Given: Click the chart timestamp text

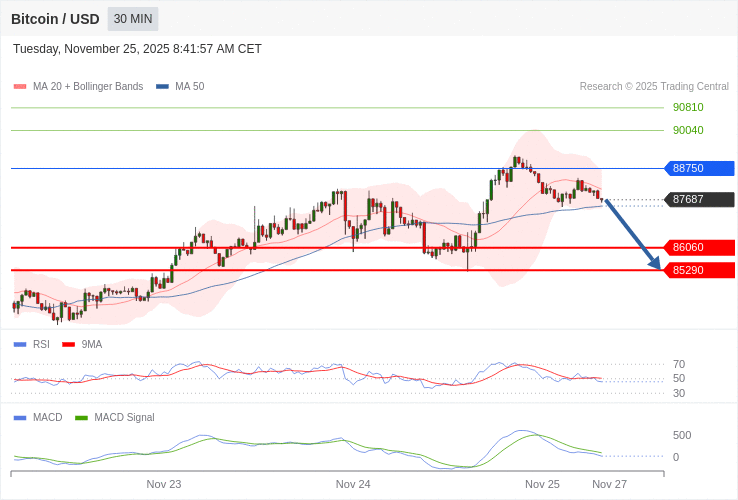Looking at the screenshot, I should 137,49.
